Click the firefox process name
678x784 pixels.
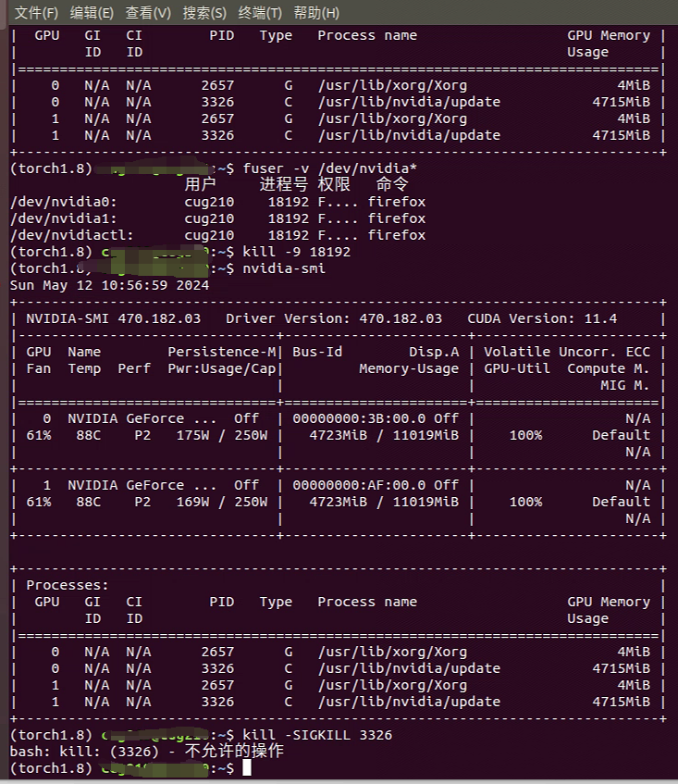tap(398, 201)
